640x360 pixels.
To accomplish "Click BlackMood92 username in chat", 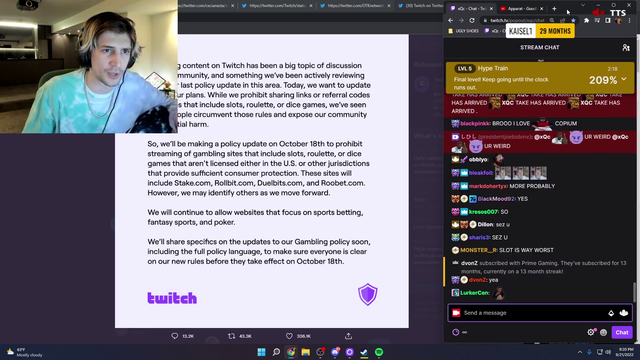I will click(x=497, y=199).
